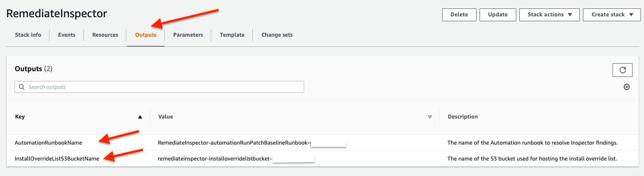This screenshot has height=176, width=644.
Task: Click the search magnifier icon
Action: pos(22,87)
